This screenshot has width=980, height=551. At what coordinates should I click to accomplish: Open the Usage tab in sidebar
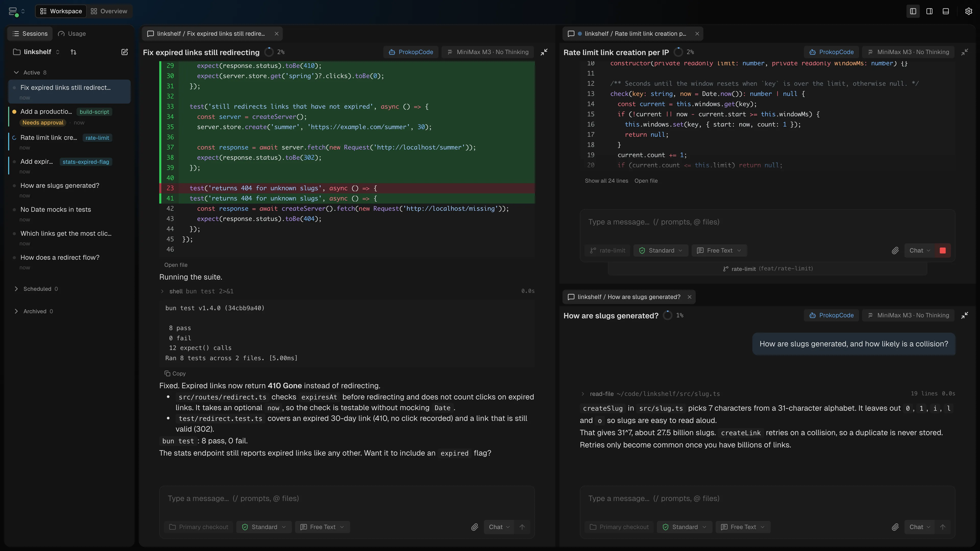(72, 33)
